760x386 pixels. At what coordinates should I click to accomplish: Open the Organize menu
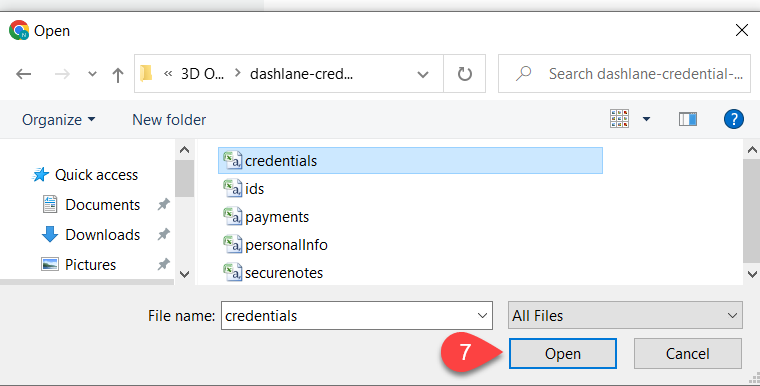[59, 120]
